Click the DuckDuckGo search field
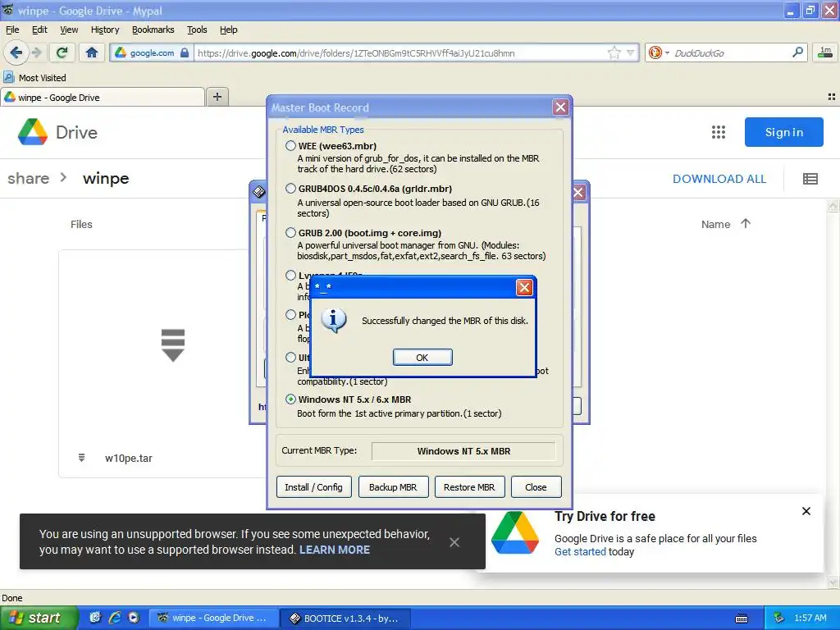The image size is (840, 630). tap(729, 53)
